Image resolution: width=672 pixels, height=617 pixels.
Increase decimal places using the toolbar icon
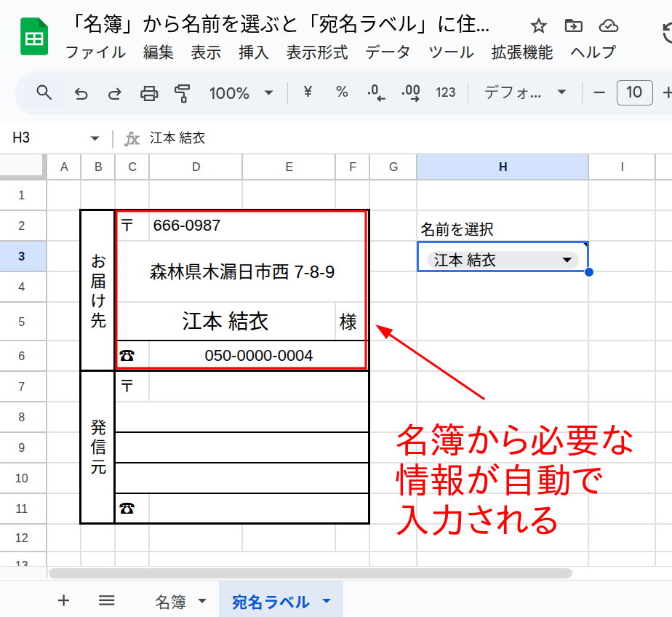pyautogui.click(x=410, y=92)
